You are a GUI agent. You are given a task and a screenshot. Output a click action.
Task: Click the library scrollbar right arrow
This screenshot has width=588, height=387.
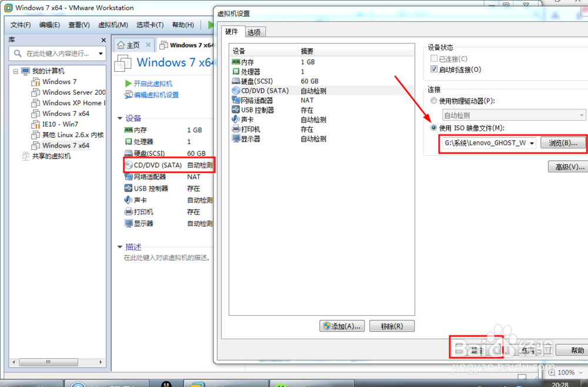(101, 362)
